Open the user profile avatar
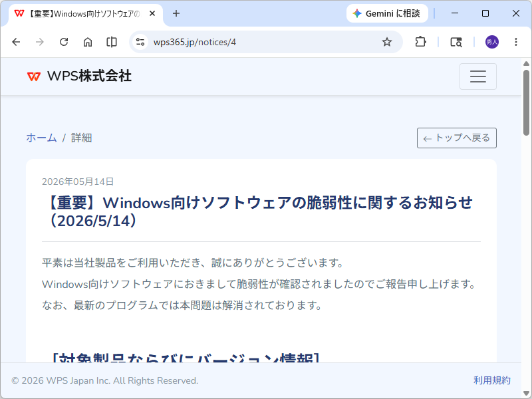The width and height of the screenshot is (532, 399). click(492, 42)
